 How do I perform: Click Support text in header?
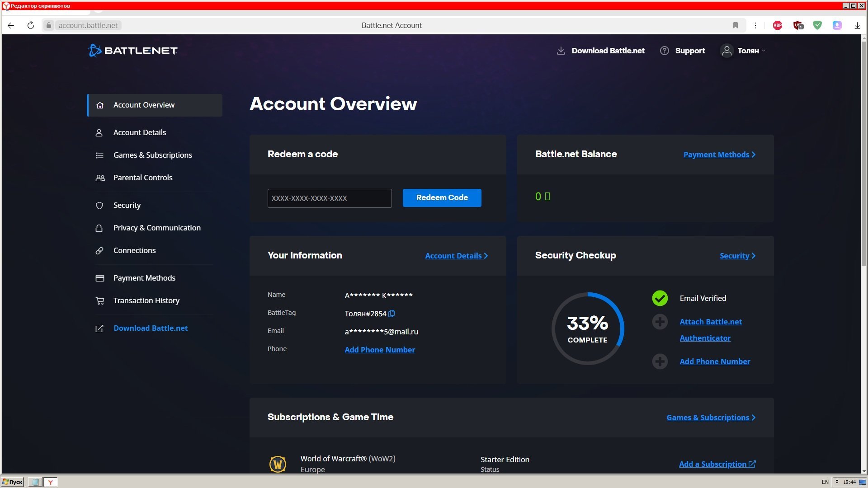(x=690, y=51)
